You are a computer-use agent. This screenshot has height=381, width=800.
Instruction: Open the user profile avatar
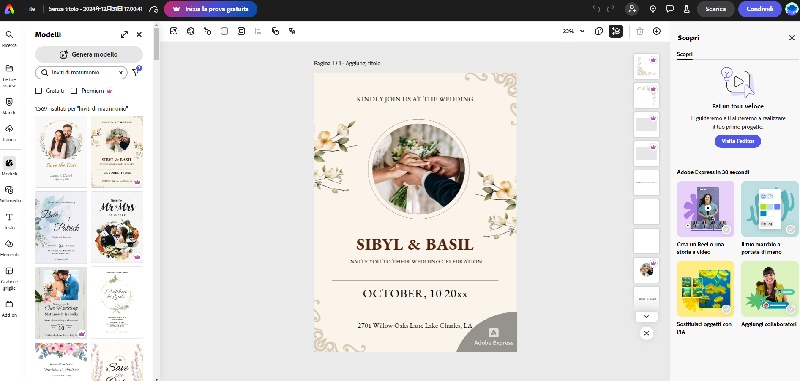[792, 9]
